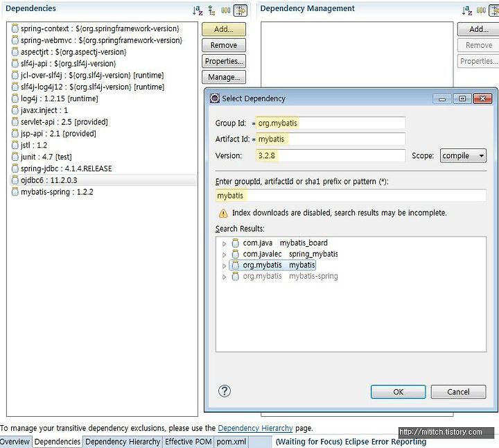The height and width of the screenshot is (448, 499).
Task: Click jar icon next to slf4j-log4j12
Action: [x=15, y=87]
